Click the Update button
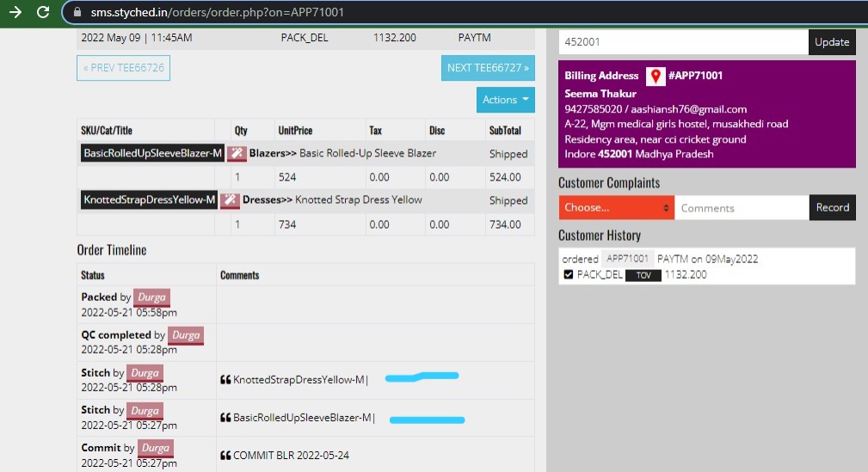This screenshot has height=472, width=868. [832, 42]
